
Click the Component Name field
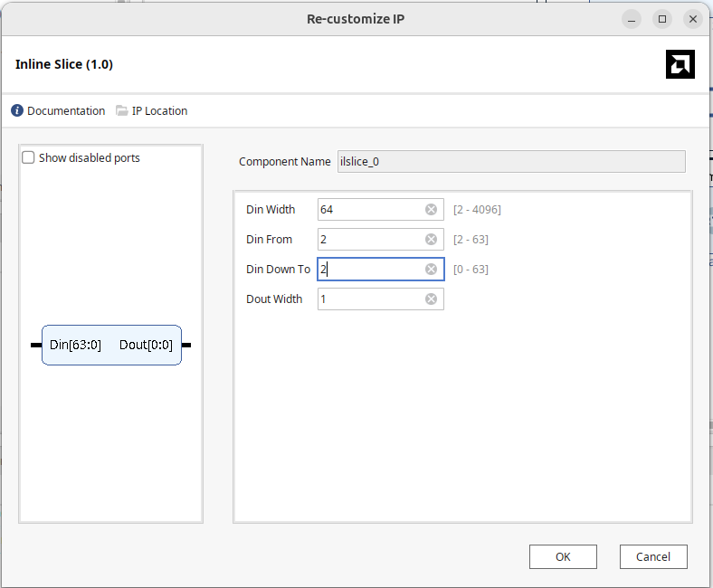click(510, 162)
